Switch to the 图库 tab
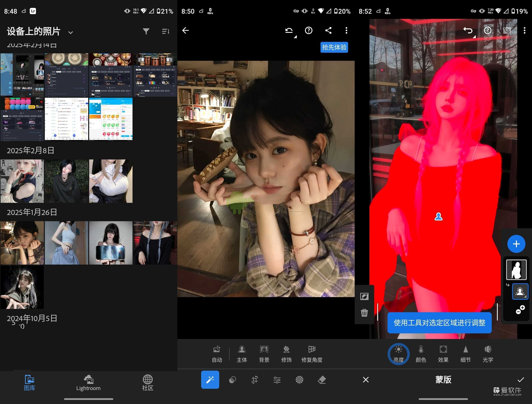Viewport: 532px width, 404px height. point(30,383)
